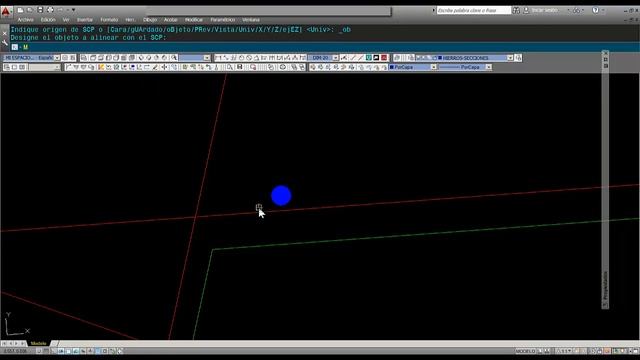Click the teal icon after DIM-20 dropdown

[369, 58]
